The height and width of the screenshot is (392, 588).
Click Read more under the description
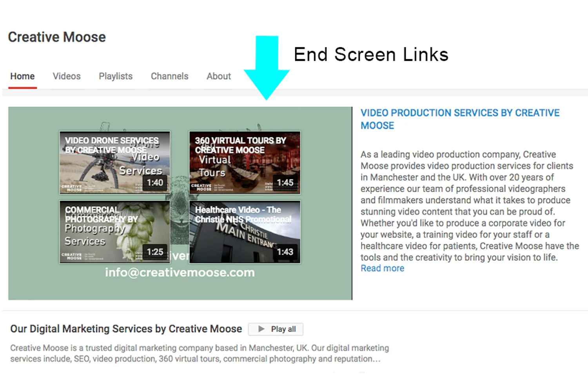(x=382, y=269)
